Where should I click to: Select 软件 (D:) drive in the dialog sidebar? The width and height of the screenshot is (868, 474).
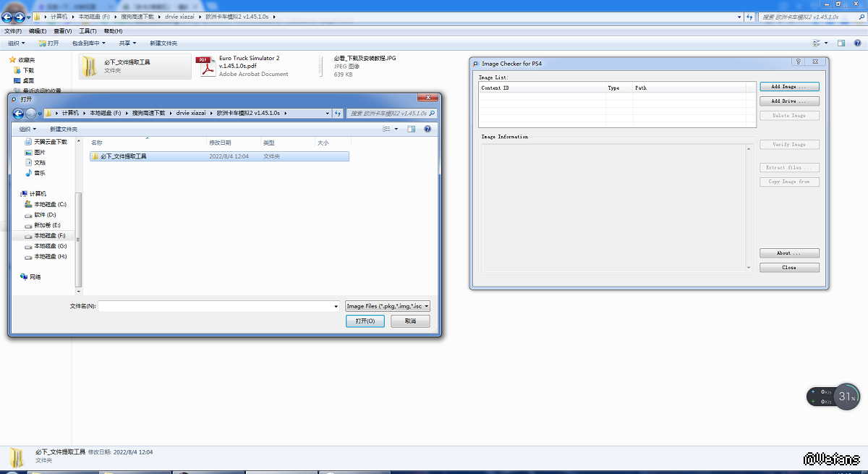point(40,215)
